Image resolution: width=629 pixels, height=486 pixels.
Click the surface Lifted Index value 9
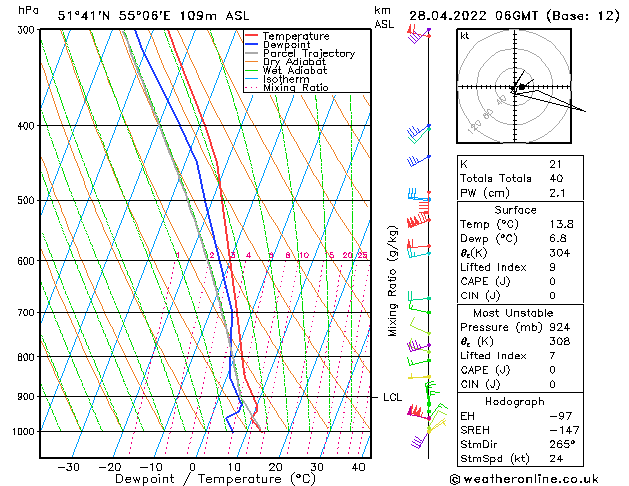[x=553, y=267]
